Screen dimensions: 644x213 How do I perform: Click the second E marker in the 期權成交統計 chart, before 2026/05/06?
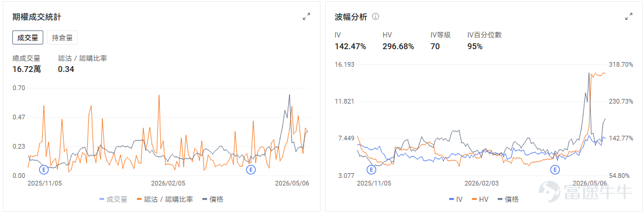tap(250, 169)
